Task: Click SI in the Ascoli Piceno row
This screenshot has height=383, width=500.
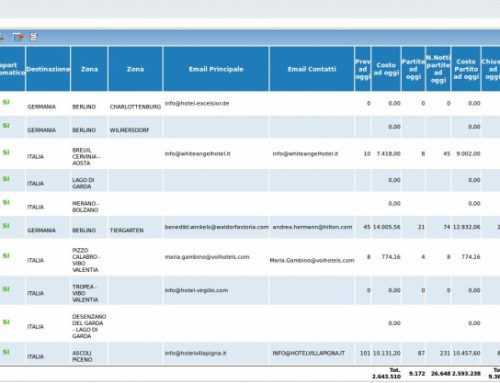Action: coord(6,352)
